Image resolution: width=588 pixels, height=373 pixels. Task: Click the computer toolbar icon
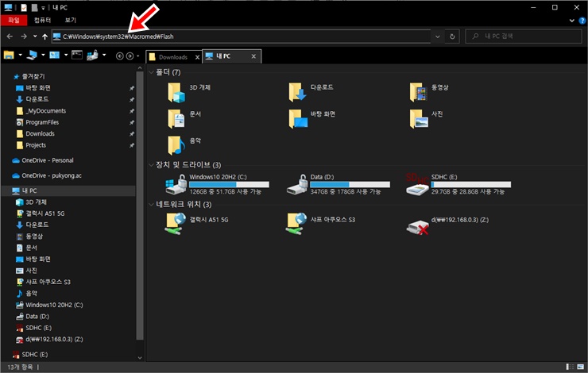[32, 56]
